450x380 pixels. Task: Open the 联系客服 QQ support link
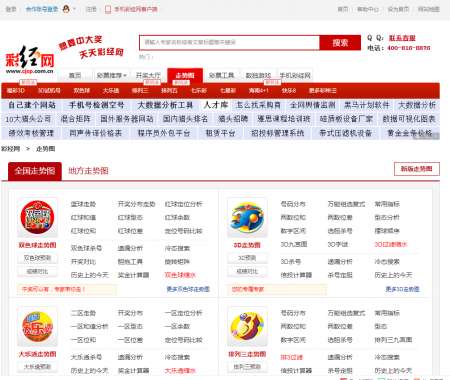(402, 38)
